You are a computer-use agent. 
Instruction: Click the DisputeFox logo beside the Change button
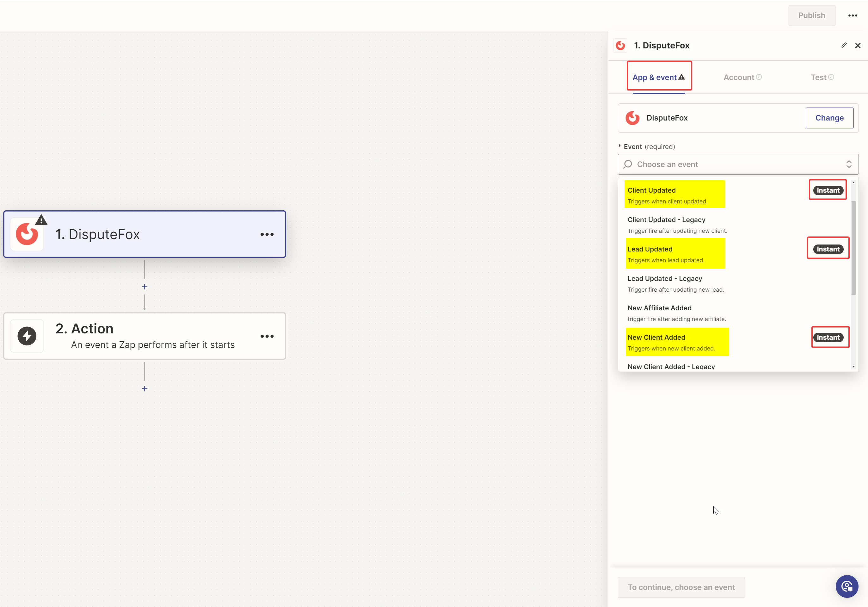pyautogui.click(x=632, y=118)
